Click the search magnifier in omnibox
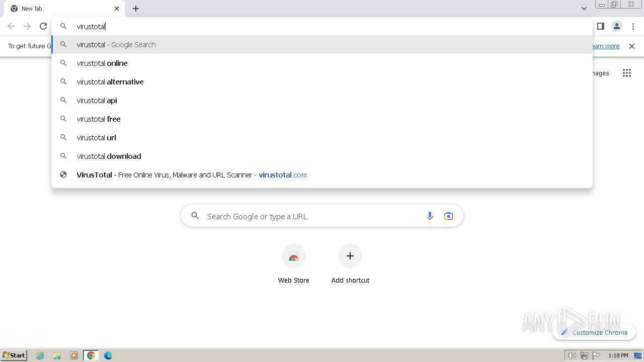 pos(63,26)
